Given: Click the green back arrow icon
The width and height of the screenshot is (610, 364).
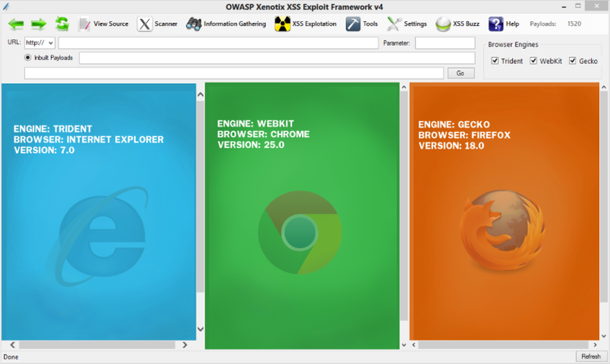Looking at the screenshot, I should pyautogui.click(x=15, y=24).
